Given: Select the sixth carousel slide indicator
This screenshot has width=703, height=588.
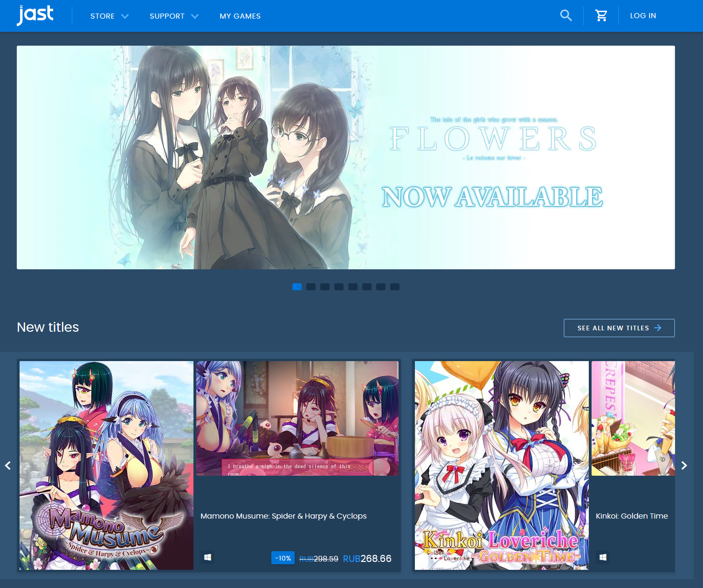Looking at the screenshot, I should [x=367, y=287].
